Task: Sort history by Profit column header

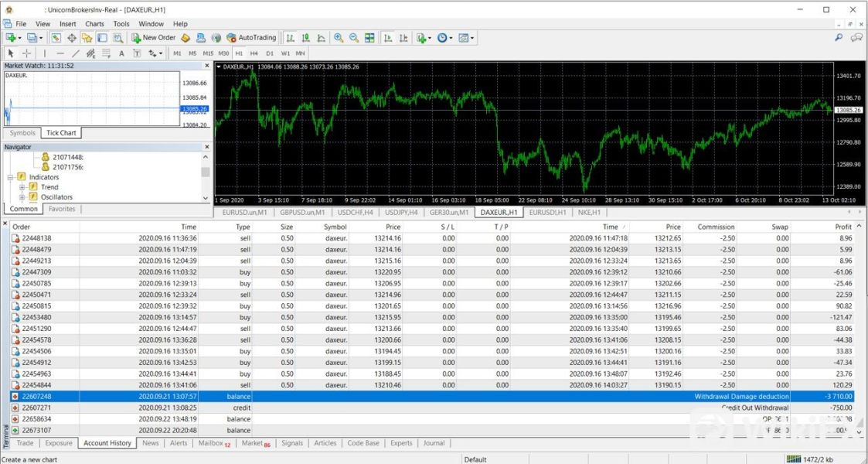Action: (843, 227)
